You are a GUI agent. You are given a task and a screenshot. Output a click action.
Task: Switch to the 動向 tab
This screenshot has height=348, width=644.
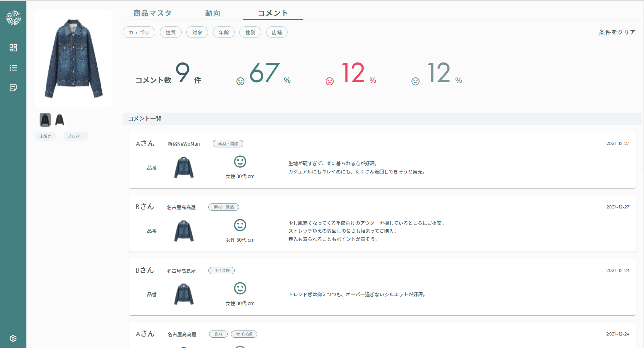tap(213, 13)
